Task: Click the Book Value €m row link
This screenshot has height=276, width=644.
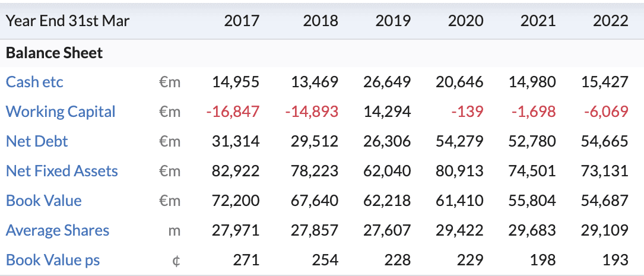Action: point(43,201)
